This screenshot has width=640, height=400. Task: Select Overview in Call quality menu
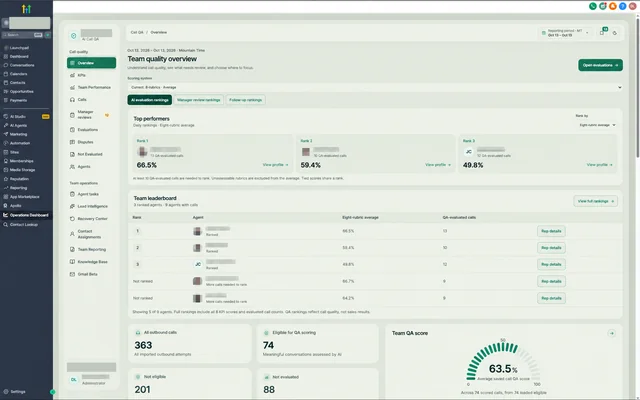click(x=91, y=63)
